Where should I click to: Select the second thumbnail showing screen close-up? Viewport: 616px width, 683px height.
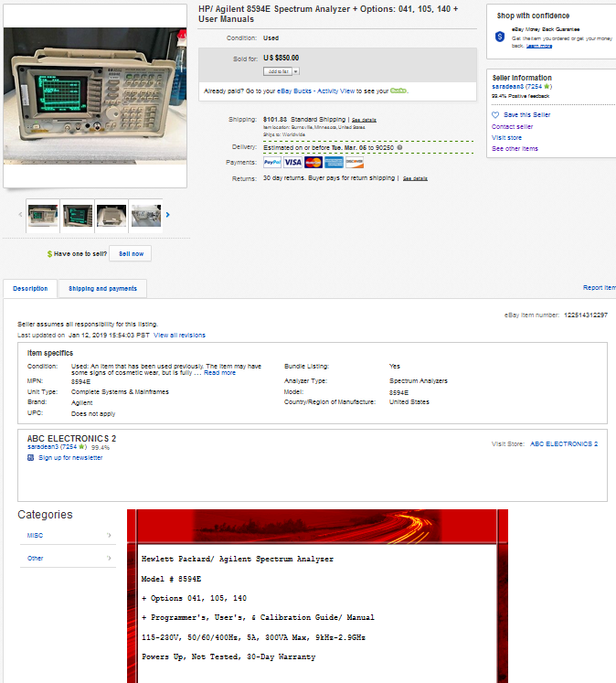click(78, 216)
